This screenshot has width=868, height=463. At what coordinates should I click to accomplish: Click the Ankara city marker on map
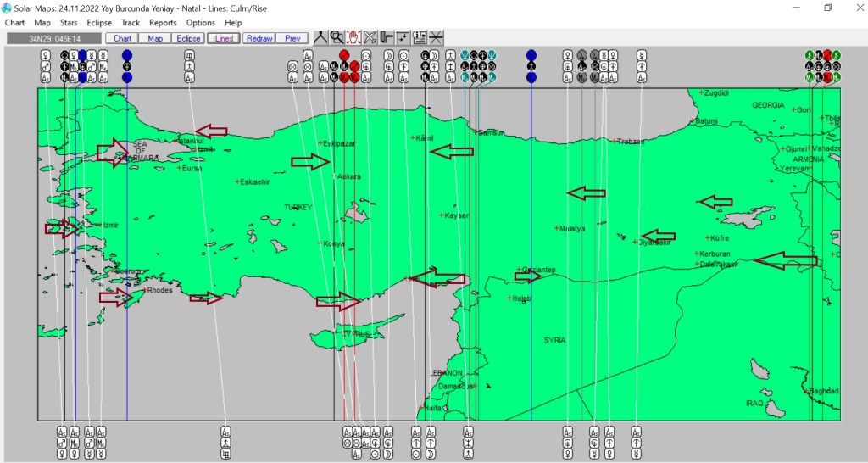[334, 176]
